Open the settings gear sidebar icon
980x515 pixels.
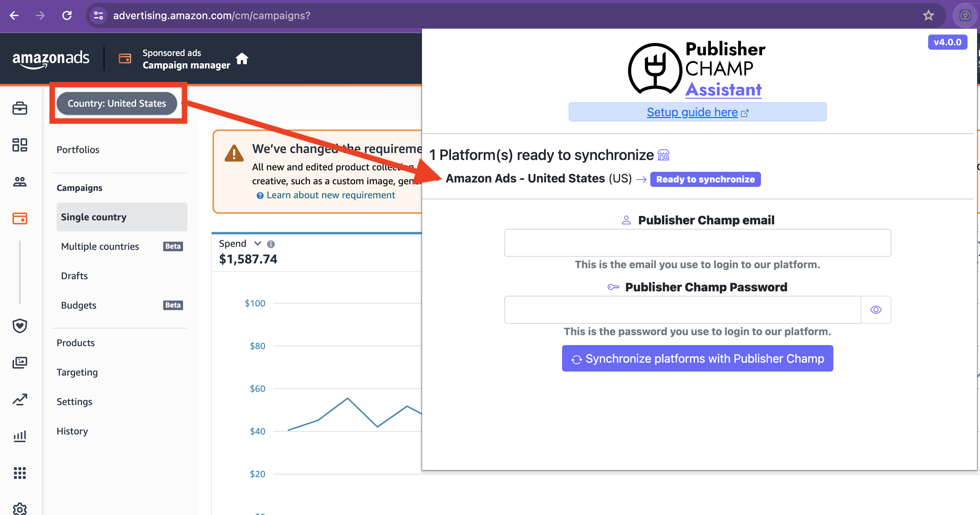tap(20, 509)
